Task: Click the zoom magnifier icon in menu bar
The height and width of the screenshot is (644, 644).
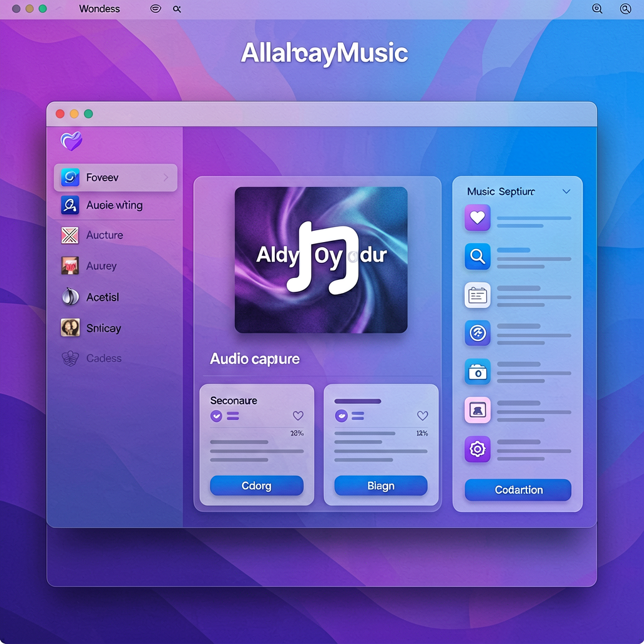Action: (597, 9)
